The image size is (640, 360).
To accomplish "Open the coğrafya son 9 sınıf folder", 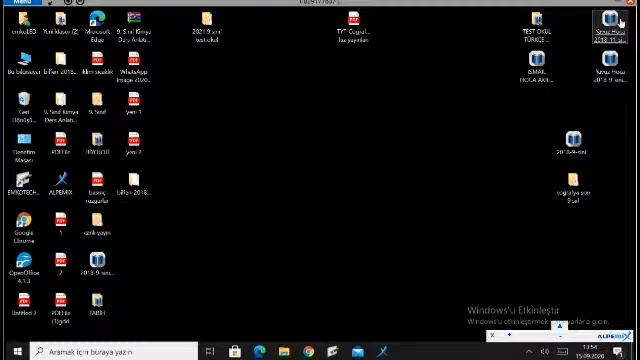I will (573, 188).
